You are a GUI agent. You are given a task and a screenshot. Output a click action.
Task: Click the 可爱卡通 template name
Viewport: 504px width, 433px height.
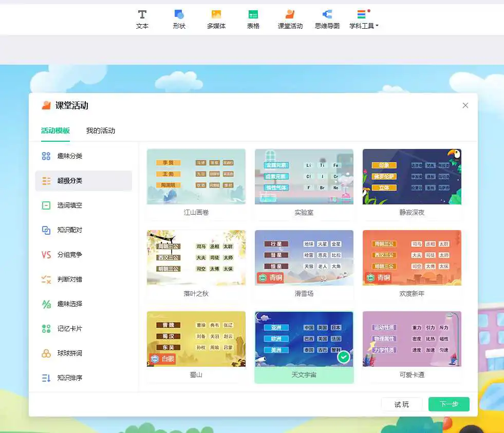(412, 375)
